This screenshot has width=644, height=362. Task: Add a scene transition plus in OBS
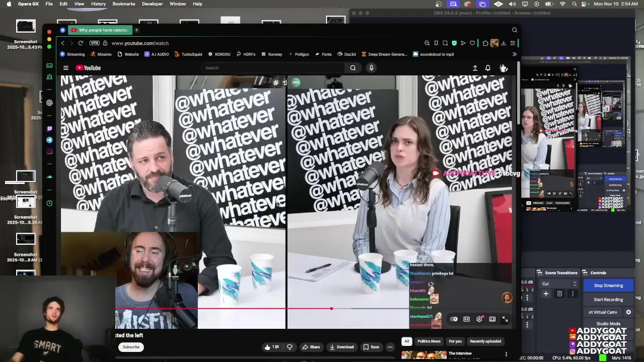tap(546, 294)
